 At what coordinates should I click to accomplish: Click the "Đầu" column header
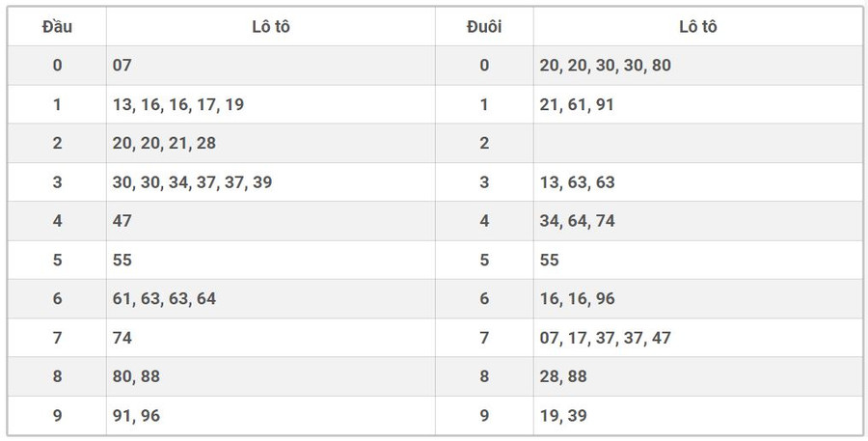[x=57, y=27]
